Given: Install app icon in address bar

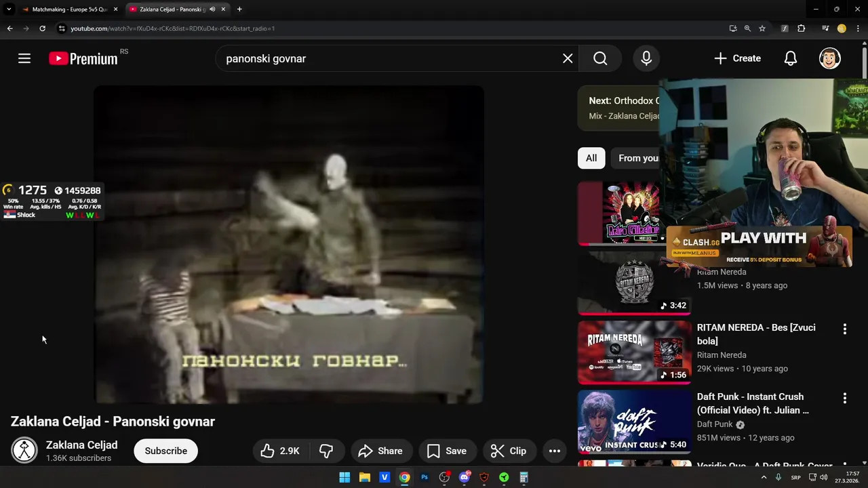Looking at the screenshot, I should 733,28.
